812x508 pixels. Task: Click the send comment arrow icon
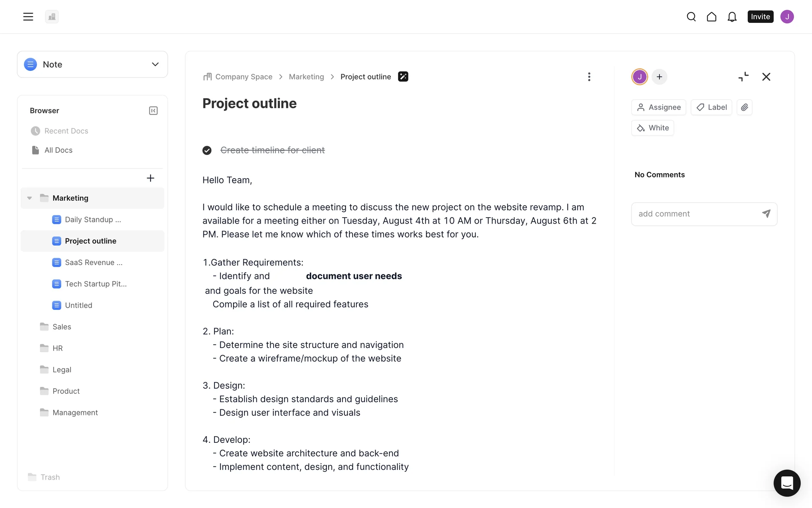766,214
